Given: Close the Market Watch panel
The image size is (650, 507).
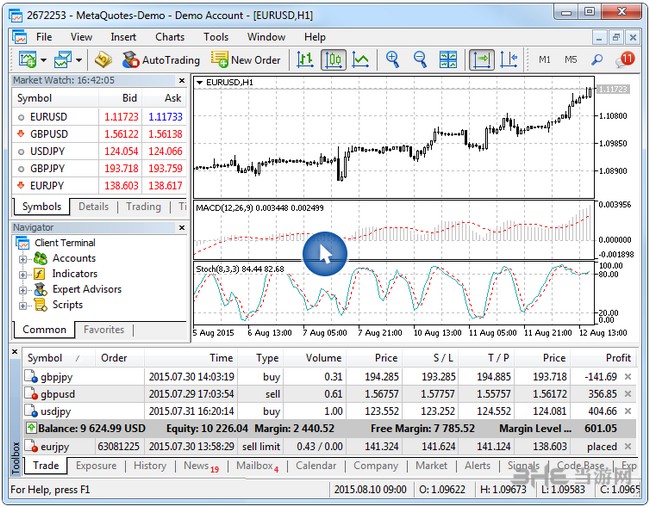Looking at the screenshot, I should click(x=182, y=80).
